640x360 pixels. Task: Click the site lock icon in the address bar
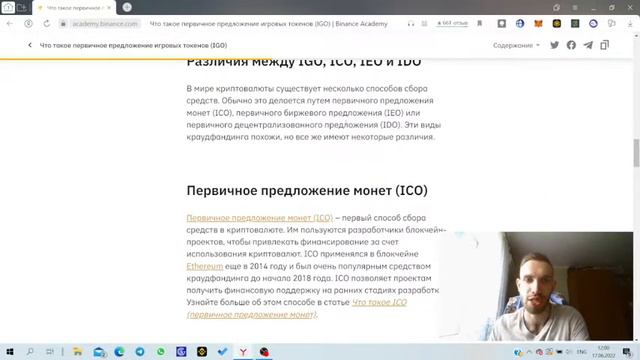click(63, 24)
